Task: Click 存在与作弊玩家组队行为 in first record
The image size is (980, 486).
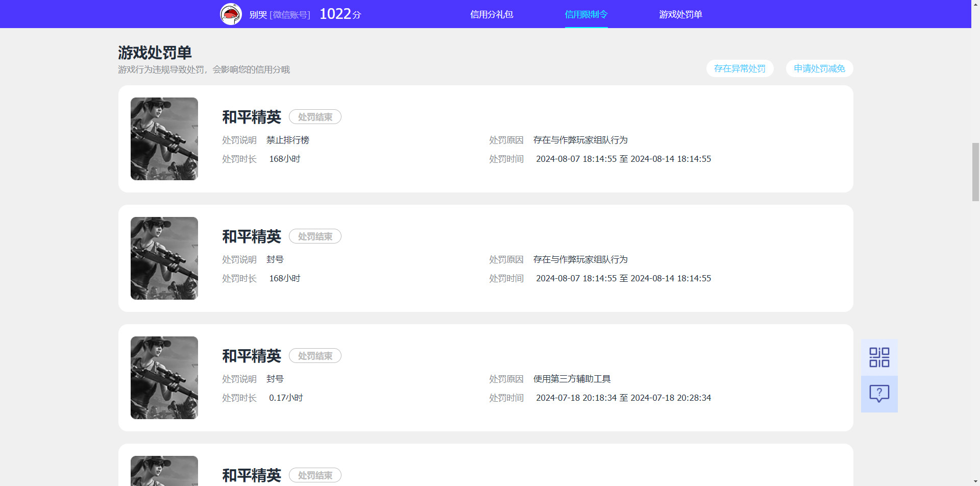Action: (580, 140)
